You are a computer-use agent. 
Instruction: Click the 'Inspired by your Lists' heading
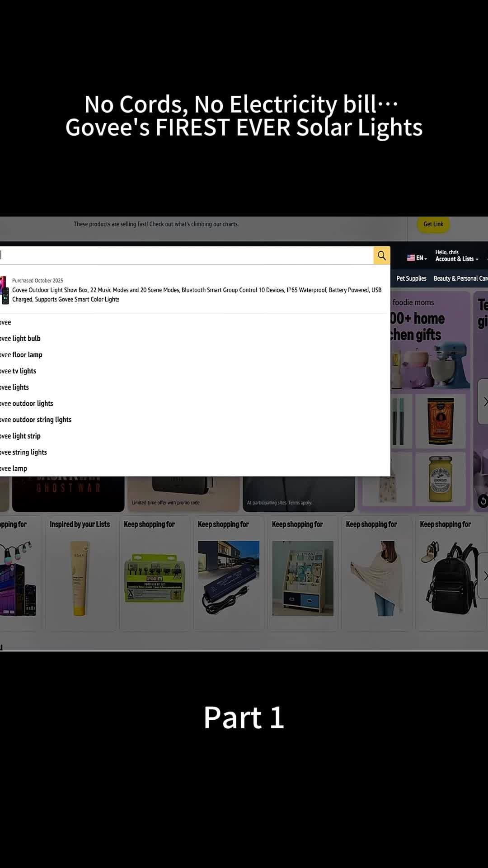click(x=80, y=524)
